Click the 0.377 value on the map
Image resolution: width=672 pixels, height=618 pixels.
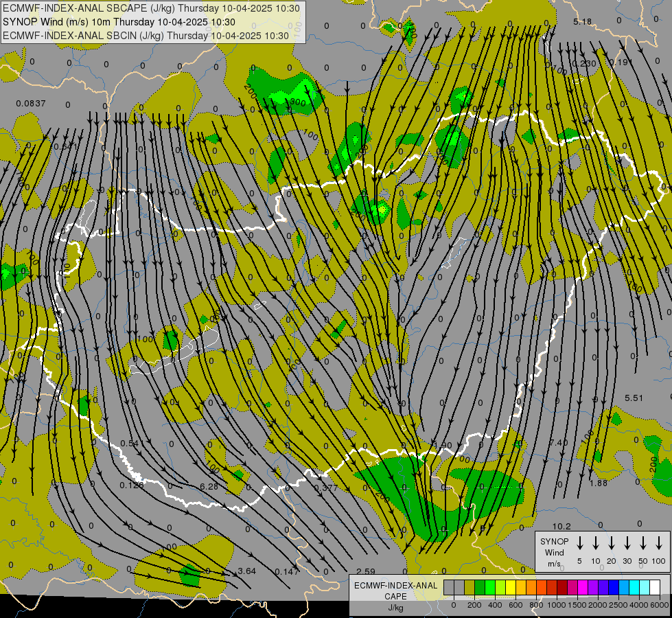326,488
